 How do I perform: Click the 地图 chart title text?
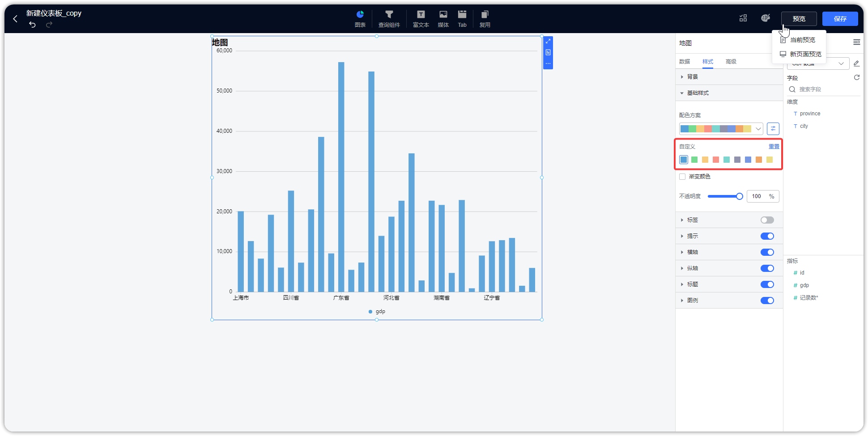(220, 42)
